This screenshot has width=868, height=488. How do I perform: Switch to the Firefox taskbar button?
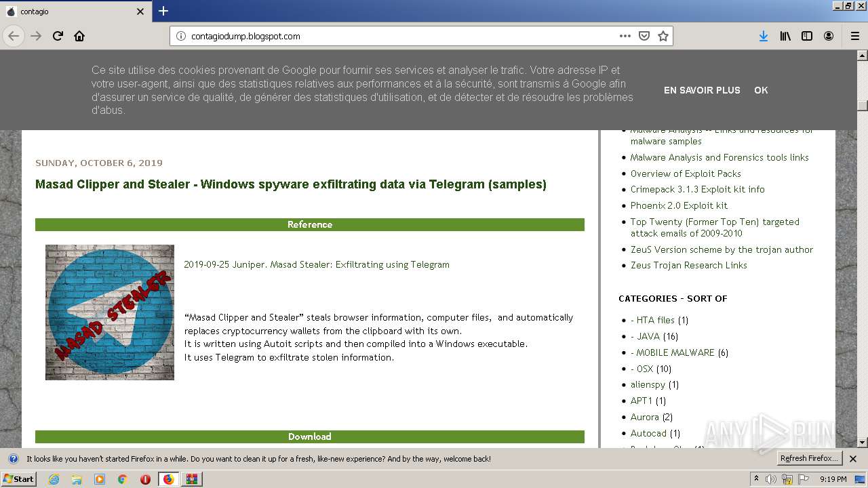coord(168,479)
